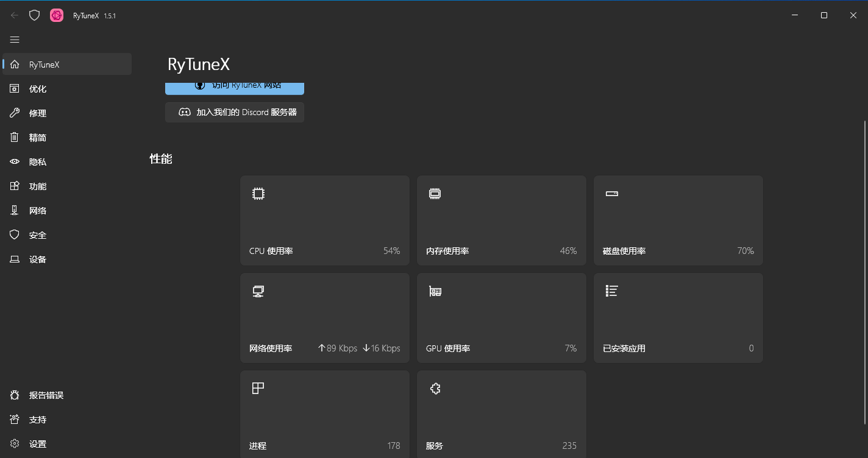Open the 优化 page
This screenshot has height=458, width=868.
(67, 89)
